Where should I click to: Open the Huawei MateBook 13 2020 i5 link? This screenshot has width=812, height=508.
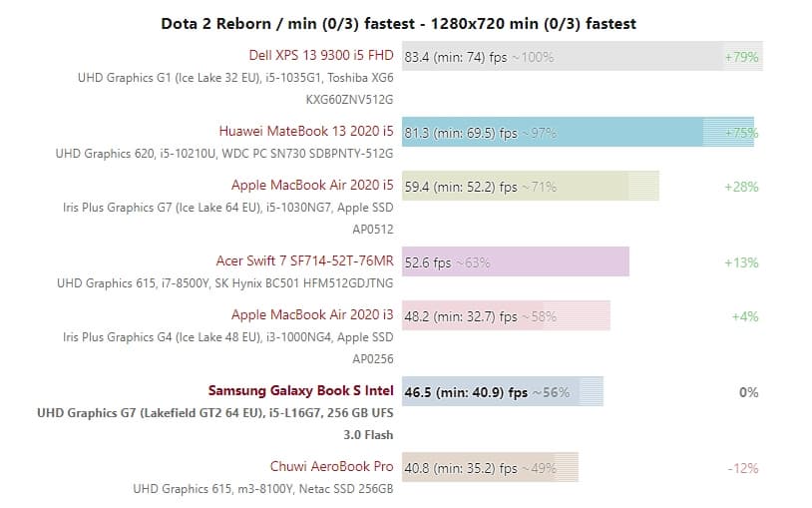click(x=306, y=132)
